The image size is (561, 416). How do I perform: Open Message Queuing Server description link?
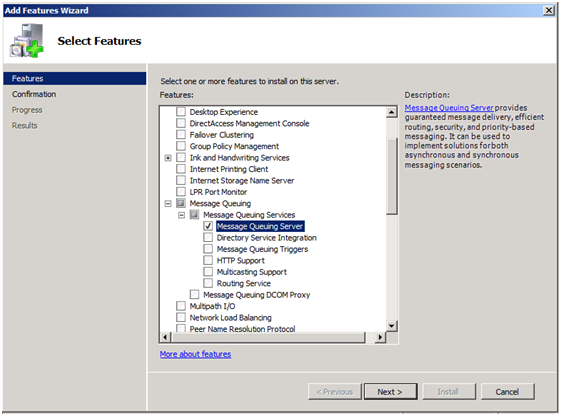449,108
